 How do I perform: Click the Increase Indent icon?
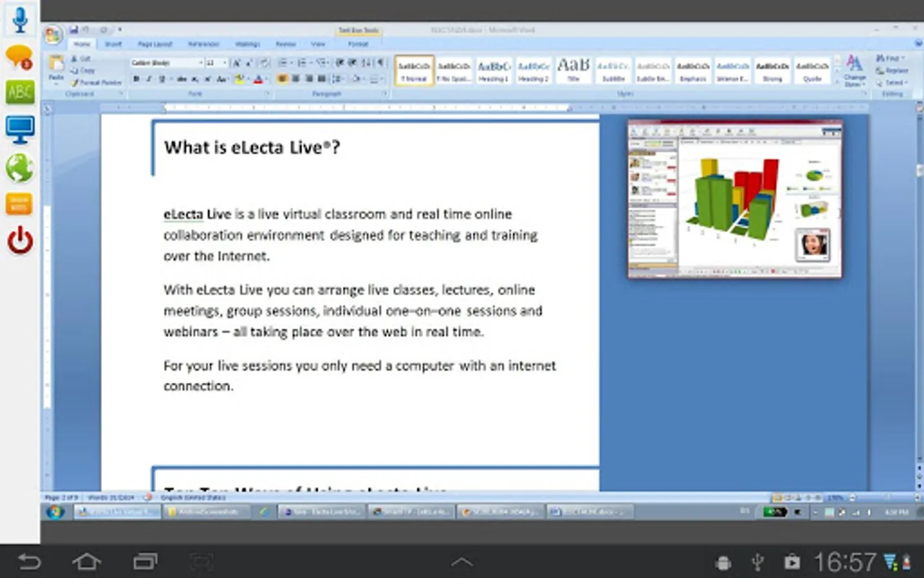[352, 63]
